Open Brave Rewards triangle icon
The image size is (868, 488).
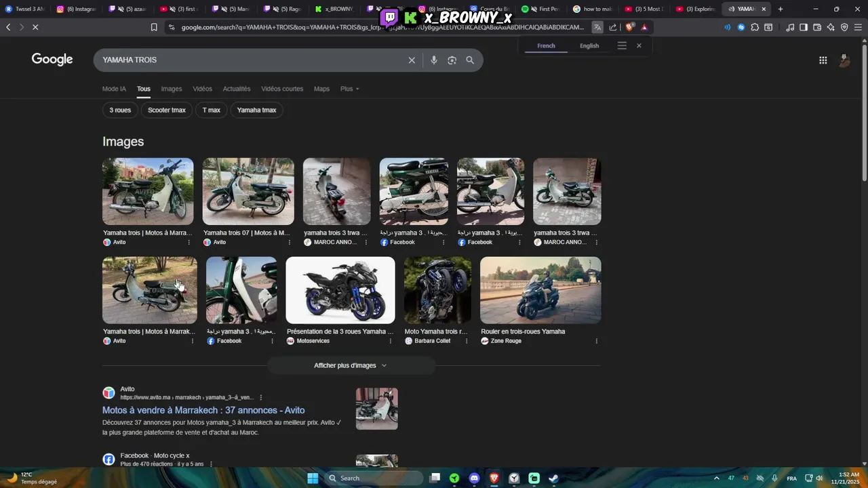[644, 27]
